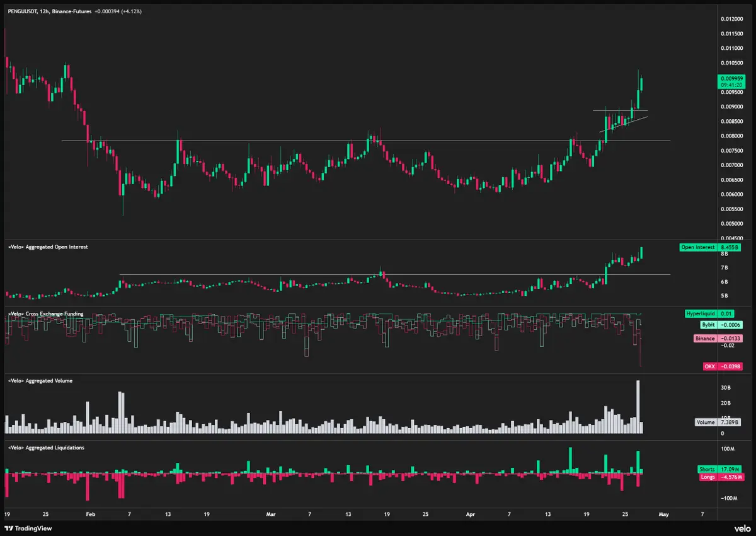Click the Bybit funding label
This screenshot has height=536, width=756.
point(722,324)
